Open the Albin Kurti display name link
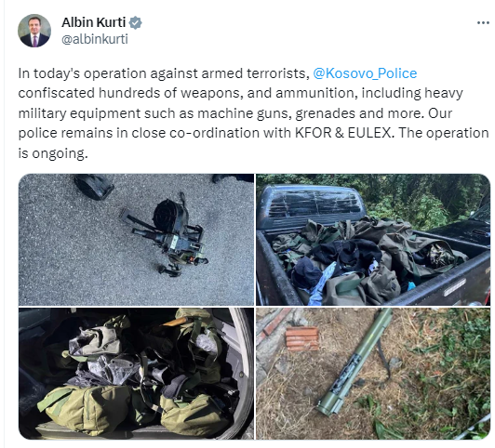This screenshot has height=448, width=495. (93, 22)
